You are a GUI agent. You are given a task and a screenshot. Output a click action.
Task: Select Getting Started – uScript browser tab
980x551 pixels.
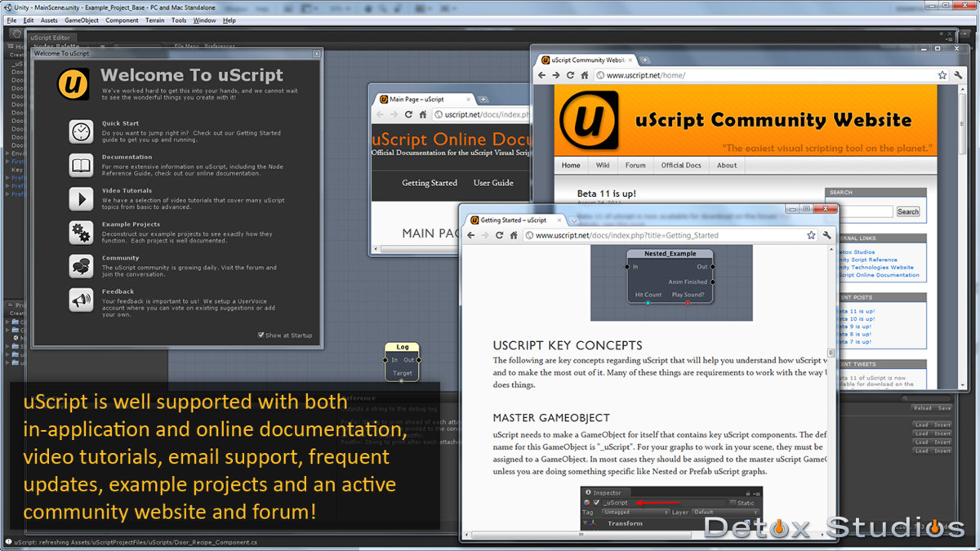click(x=514, y=220)
